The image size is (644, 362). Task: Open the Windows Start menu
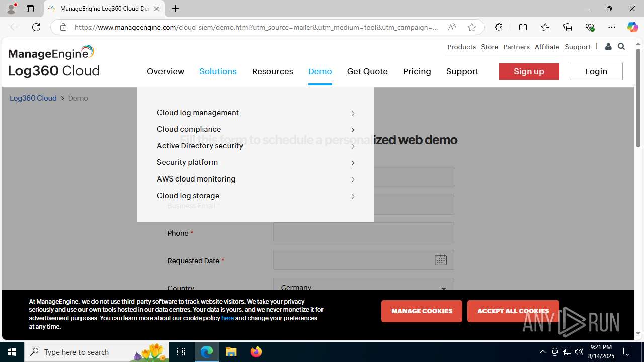click(x=12, y=352)
